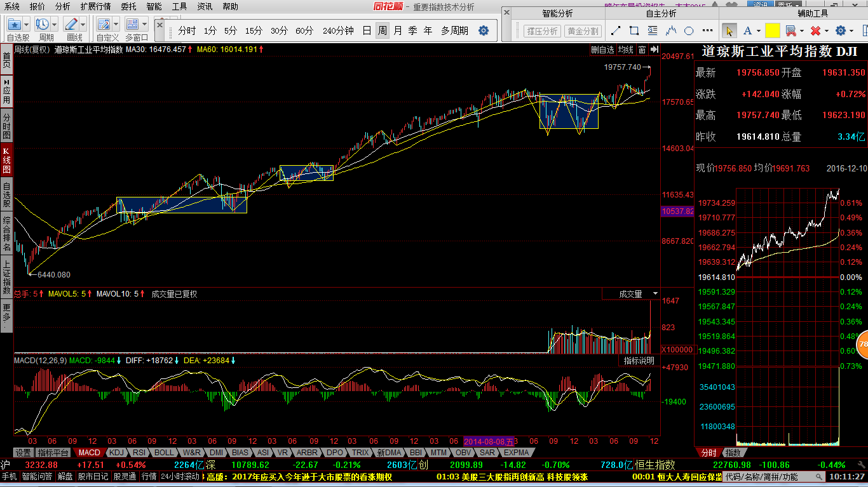Screen dimensions: 868x487
Task: Switch chart to 15分 period
Action: pyautogui.click(x=254, y=30)
